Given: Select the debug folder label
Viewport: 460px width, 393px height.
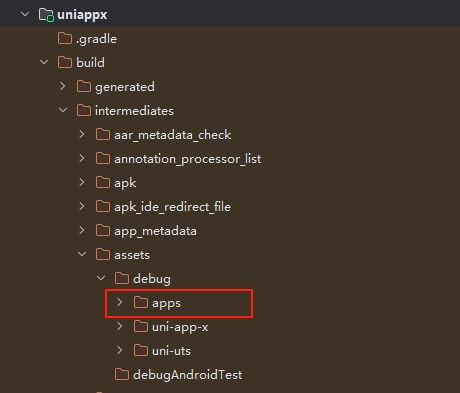Looking at the screenshot, I should pyautogui.click(x=152, y=279).
